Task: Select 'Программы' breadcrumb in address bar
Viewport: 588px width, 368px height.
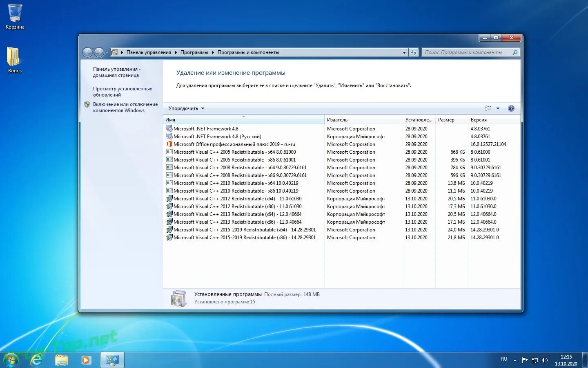Action: click(194, 52)
